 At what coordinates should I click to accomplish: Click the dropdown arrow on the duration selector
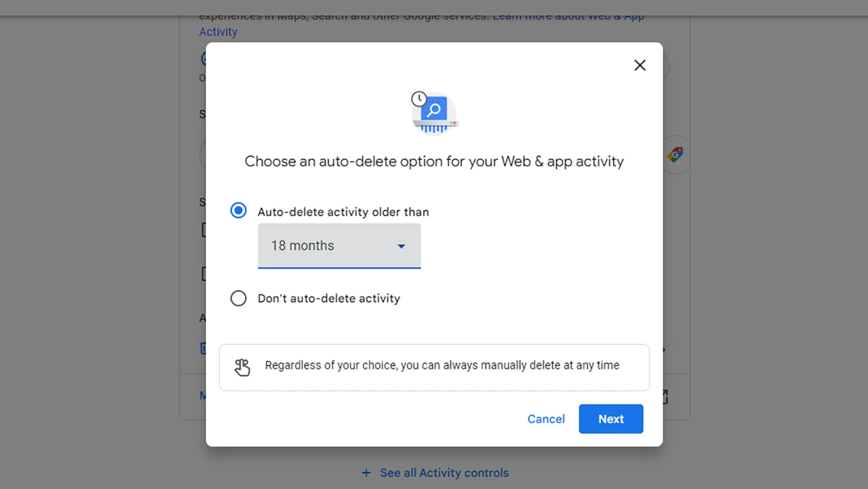(401, 246)
